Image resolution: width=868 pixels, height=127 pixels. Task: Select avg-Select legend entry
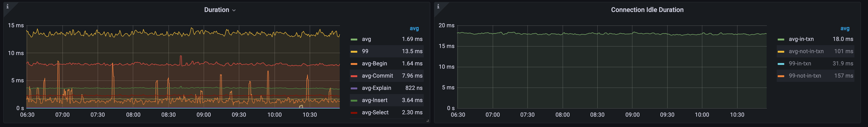[375, 112]
